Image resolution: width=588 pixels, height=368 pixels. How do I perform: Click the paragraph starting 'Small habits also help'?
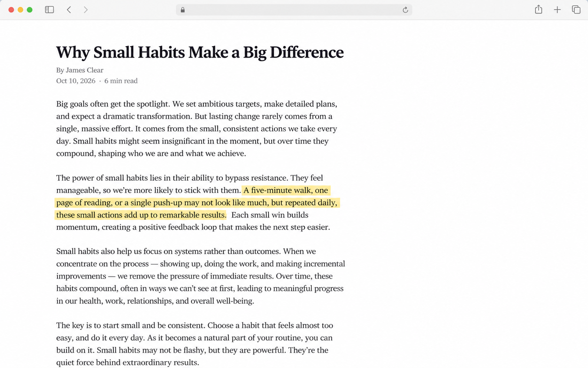tap(201, 276)
